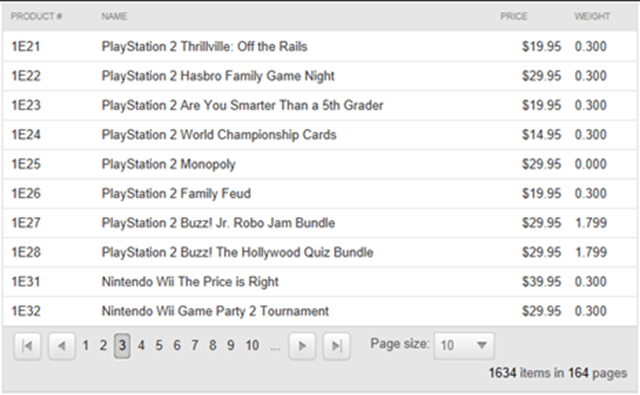Go to the first page of results

[27, 346]
